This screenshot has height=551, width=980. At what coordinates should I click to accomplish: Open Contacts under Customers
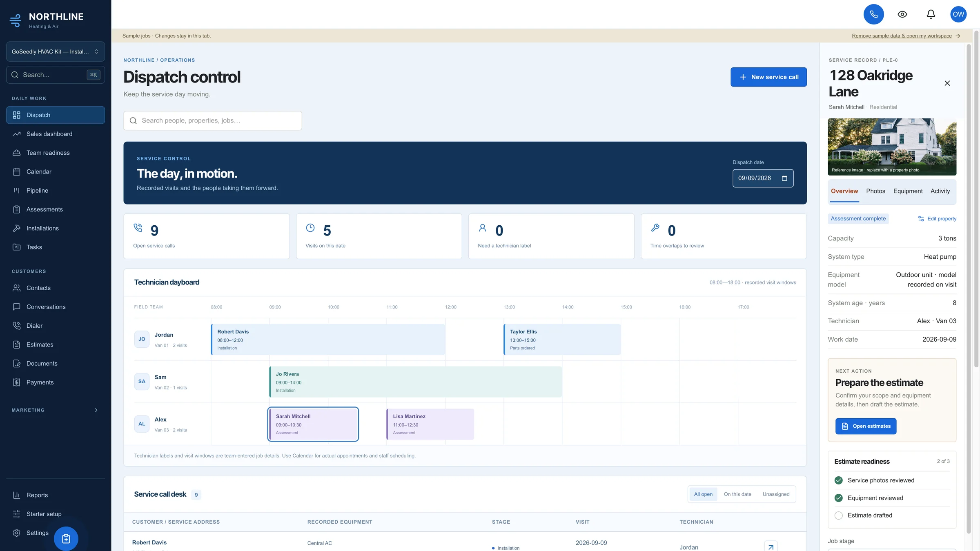56,288
